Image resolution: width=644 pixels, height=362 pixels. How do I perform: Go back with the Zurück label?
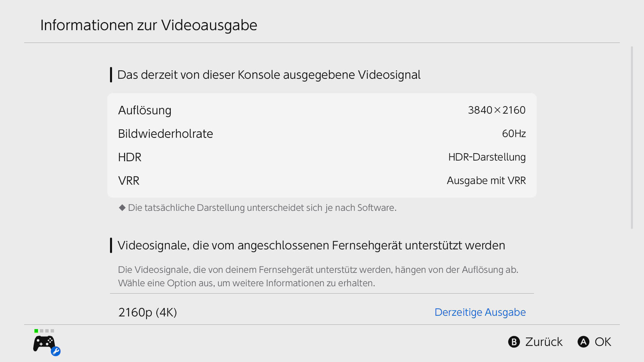(x=544, y=342)
